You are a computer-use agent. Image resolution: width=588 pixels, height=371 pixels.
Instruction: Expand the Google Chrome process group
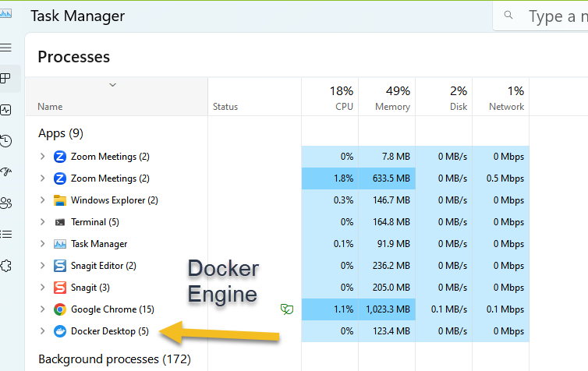coord(43,309)
